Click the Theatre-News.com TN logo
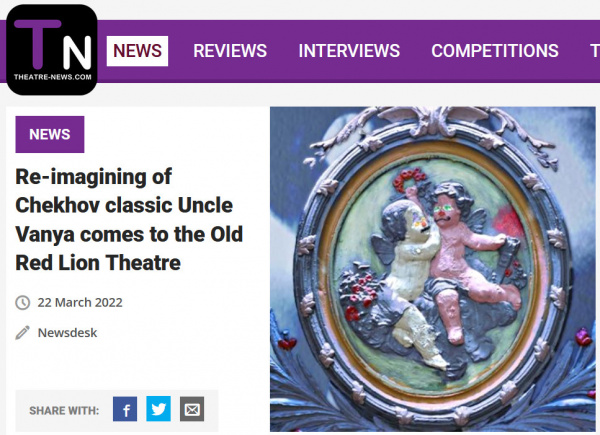This screenshot has width=600, height=435. (x=52, y=50)
